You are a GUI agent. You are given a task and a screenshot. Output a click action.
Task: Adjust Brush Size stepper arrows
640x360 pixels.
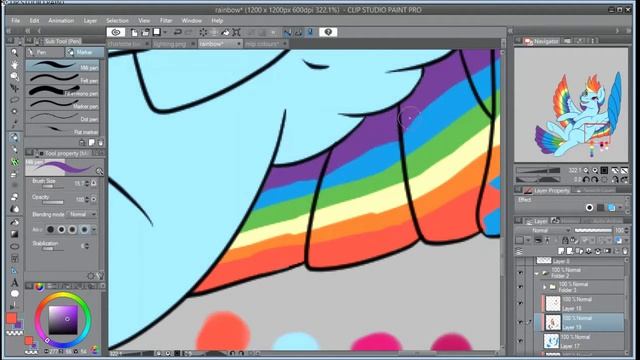(87, 183)
